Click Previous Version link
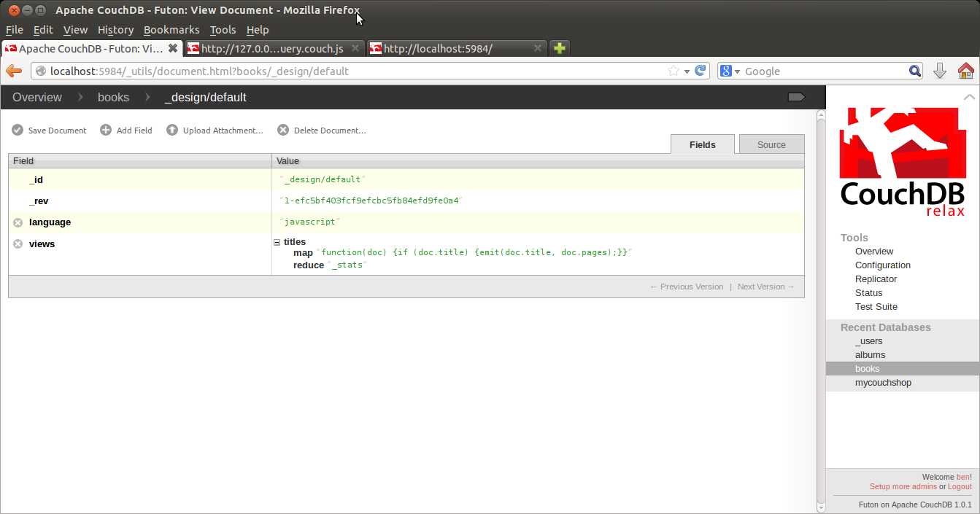This screenshot has width=980, height=514. click(687, 287)
